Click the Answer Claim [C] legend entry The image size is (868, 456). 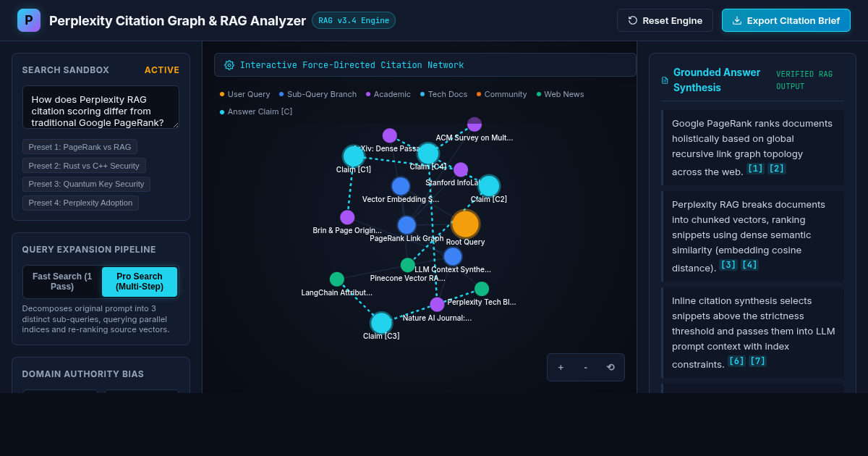click(x=256, y=111)
